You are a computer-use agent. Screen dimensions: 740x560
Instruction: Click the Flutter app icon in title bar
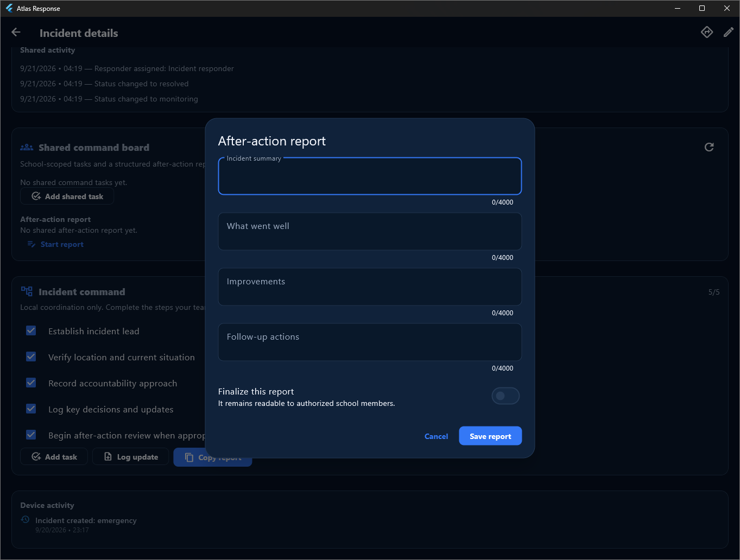coord(9,8)
